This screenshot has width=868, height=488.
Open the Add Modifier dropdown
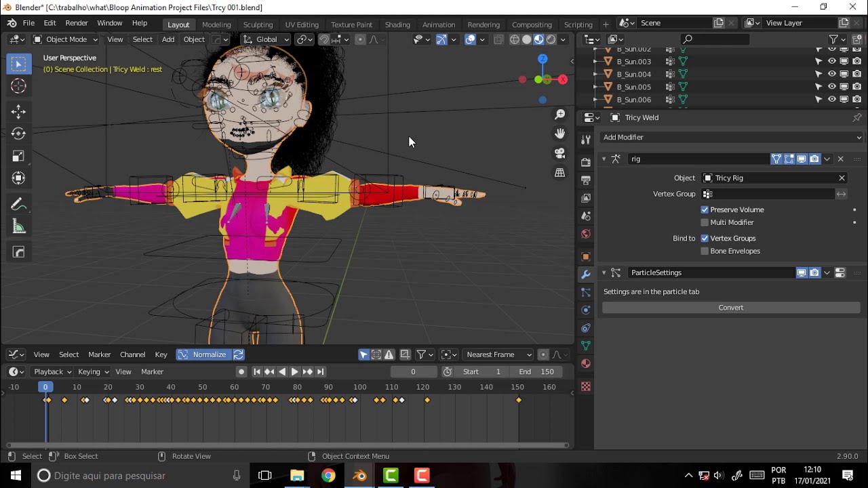731,137
